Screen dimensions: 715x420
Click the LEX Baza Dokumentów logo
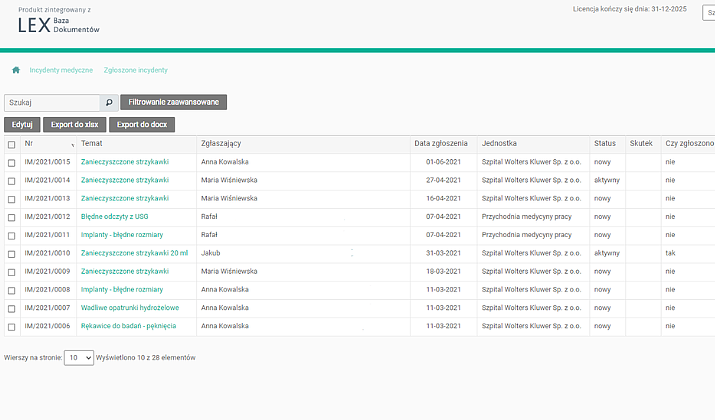click(x=59, y=26)
